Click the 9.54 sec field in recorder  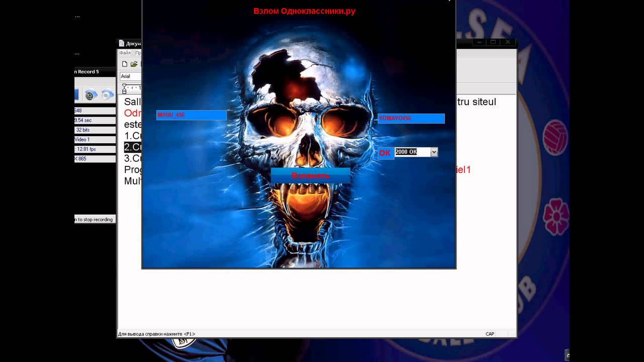pyautogui.click(x=95, y=120)
